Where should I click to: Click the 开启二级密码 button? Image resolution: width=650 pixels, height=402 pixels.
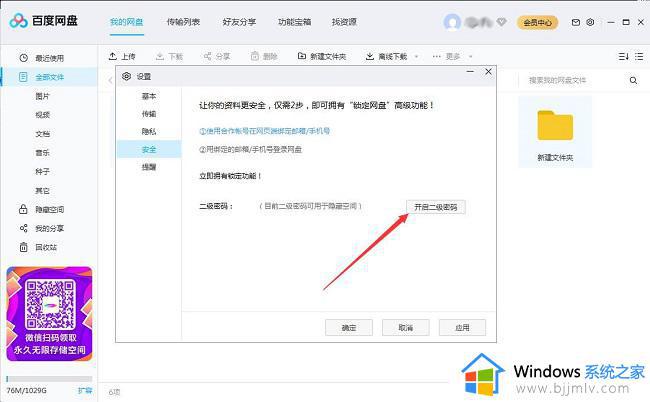tap(436, 207)
